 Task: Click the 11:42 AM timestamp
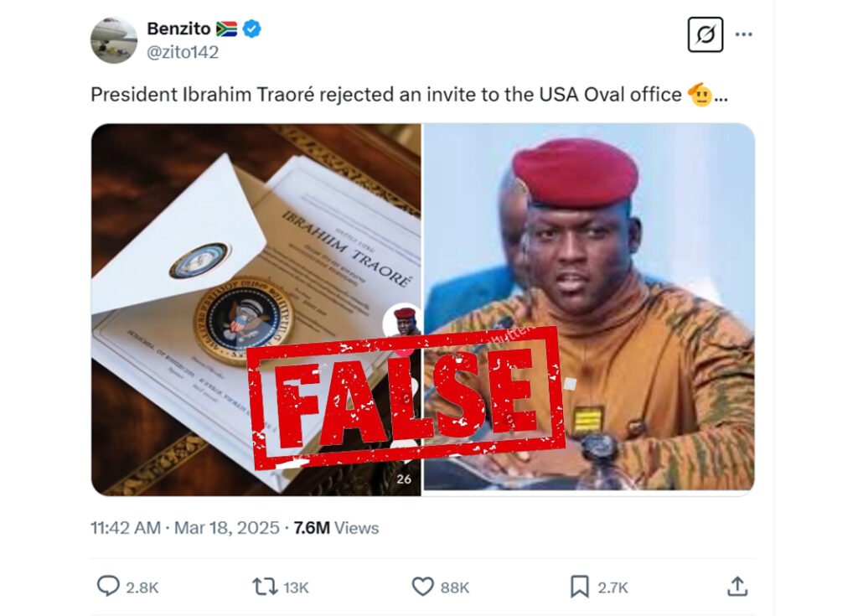click(126, 528)
